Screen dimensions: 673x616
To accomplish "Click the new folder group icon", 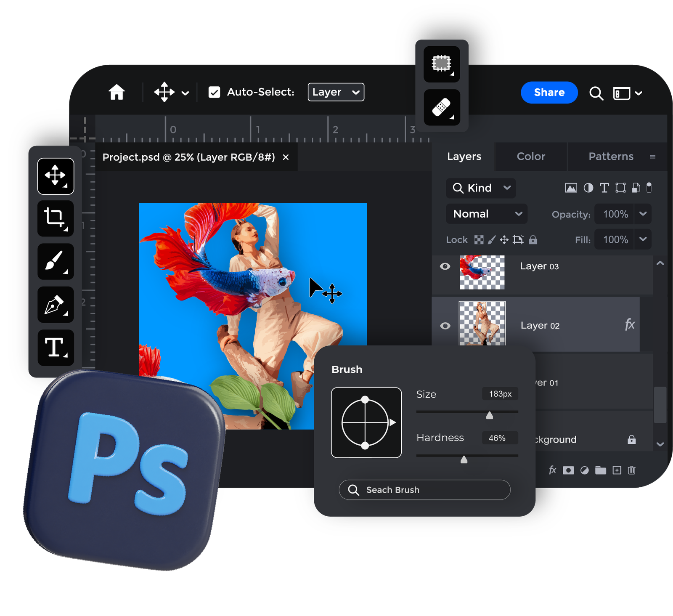I will (601, 470).
